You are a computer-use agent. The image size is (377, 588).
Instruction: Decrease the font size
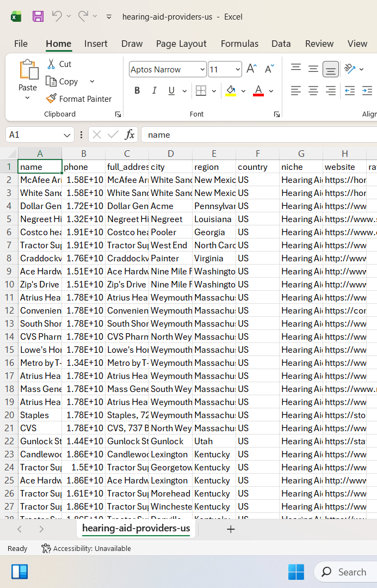click(269, 69)
